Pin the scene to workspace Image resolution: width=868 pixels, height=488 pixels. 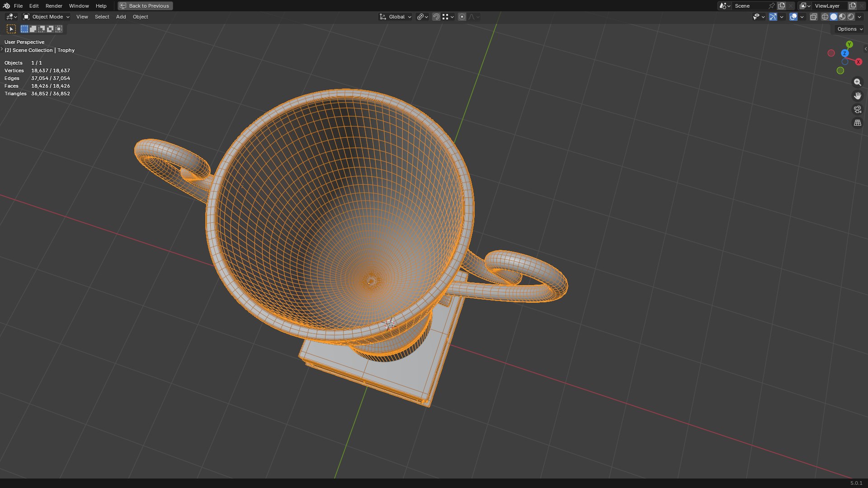pyautogui.click(x=772, y=6)
